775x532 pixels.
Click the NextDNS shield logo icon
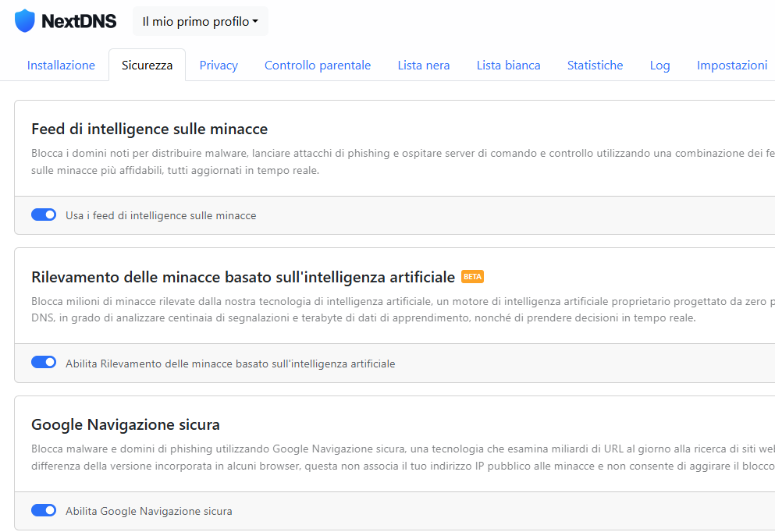pos(25,21)
